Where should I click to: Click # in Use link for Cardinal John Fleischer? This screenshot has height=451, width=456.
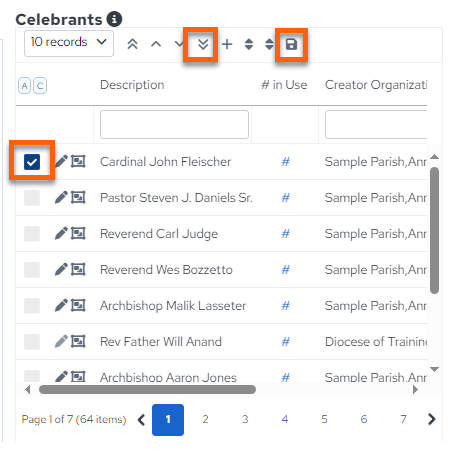click(x=286, y=162)
